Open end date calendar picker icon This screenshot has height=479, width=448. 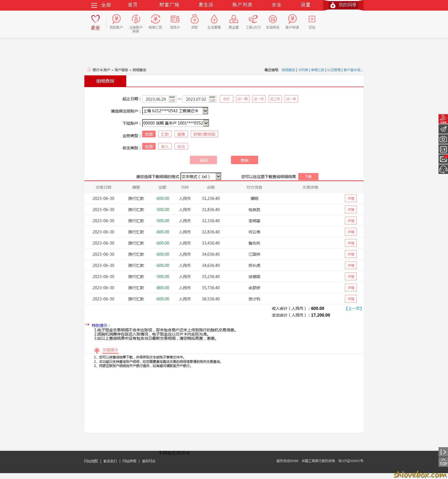212,99
